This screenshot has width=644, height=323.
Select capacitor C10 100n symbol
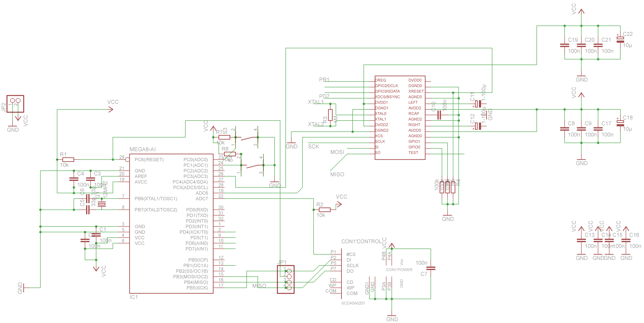pos(439,115)
